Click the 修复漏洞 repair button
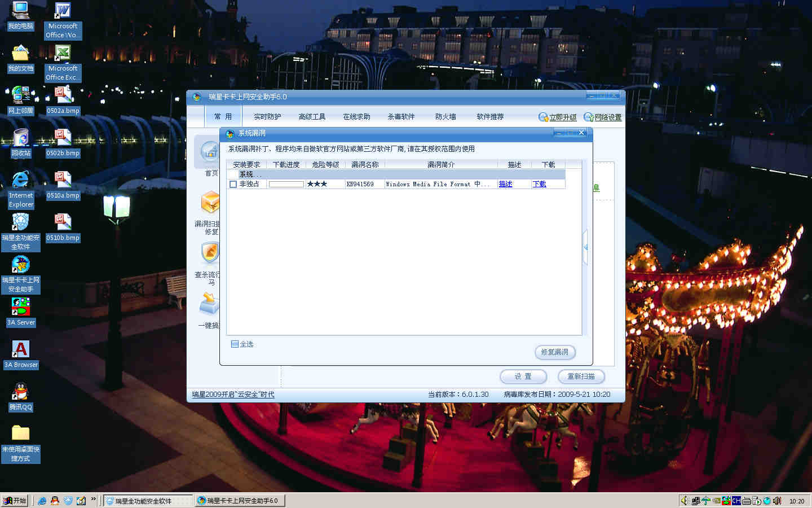Screen dimensions: 812x508 (555, 352)
